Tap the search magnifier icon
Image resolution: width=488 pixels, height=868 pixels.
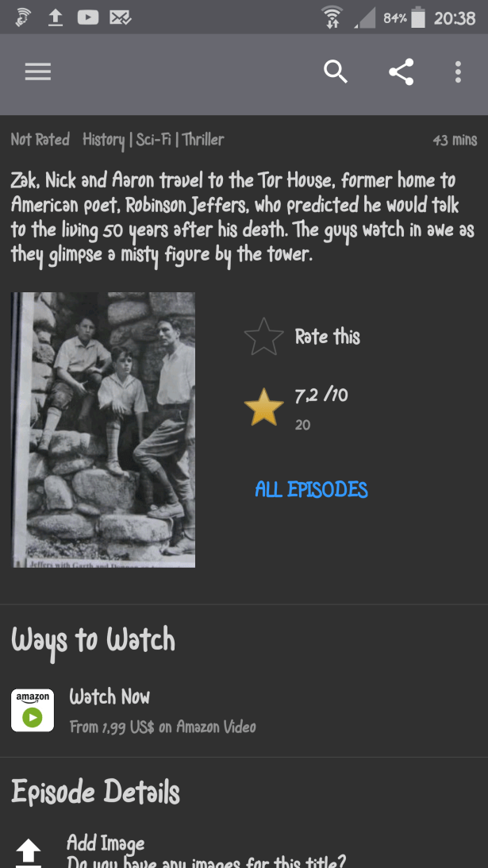click(336, 72)
